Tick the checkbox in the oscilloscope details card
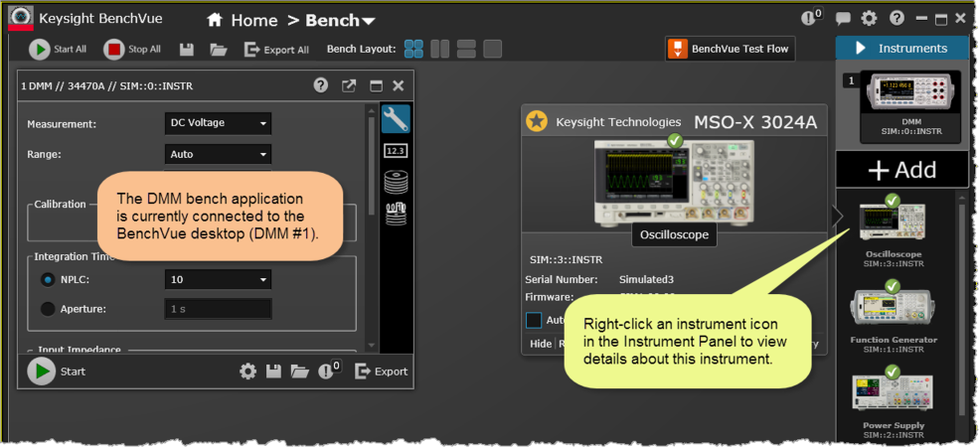Screen dimensions: 980x448 click(534, 320)
